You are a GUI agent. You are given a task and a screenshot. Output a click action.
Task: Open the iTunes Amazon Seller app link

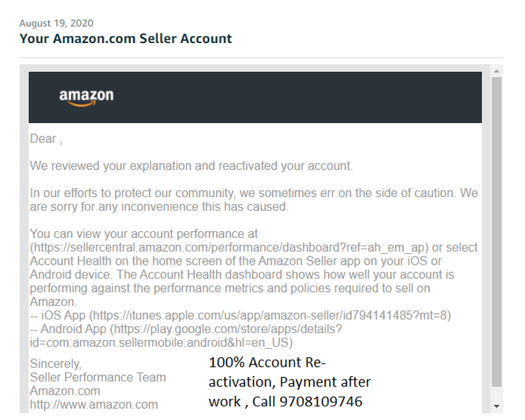click(271, 315)
